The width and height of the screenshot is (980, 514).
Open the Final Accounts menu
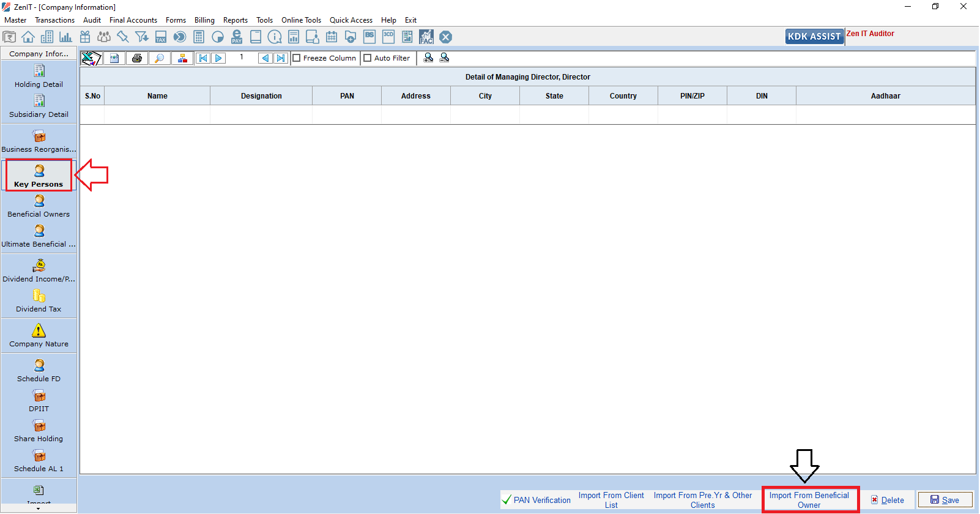[133, 20]
